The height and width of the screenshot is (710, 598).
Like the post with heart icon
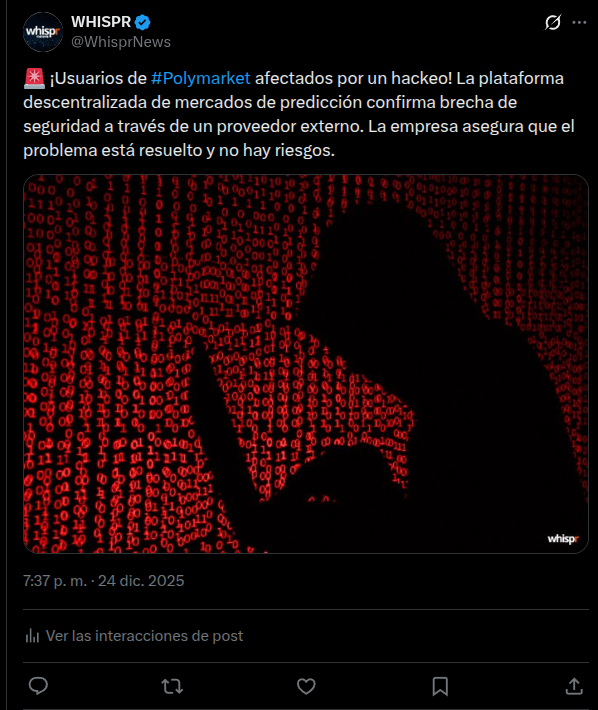point(306,686)
